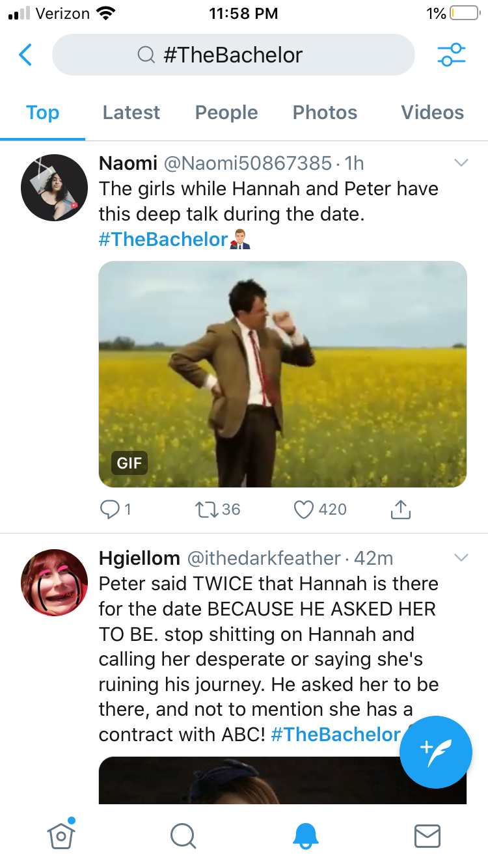488x868 pixels.
Task: Reply to Naomi's tweet
Action: pyautogui.click(x=109, y=509)
